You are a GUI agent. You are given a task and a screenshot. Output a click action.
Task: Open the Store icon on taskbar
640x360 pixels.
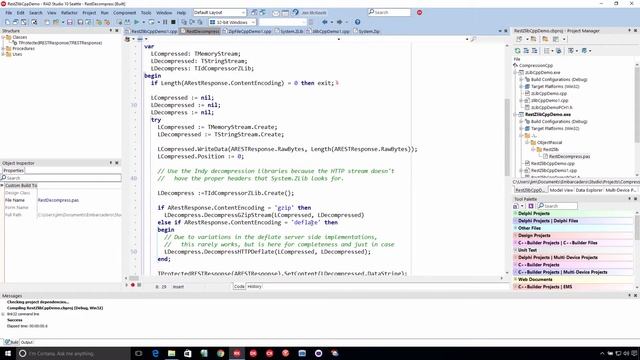188,353
